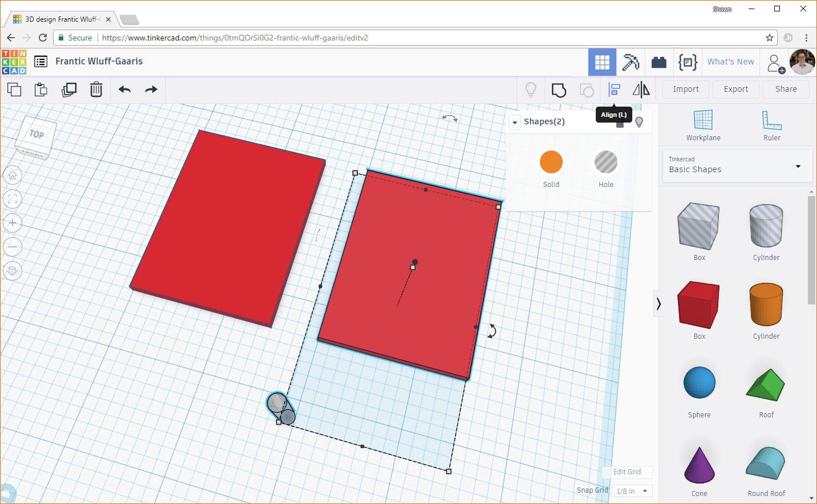817x504 pixels.
Task: Click the Share button
Action: tap(786, 89)
